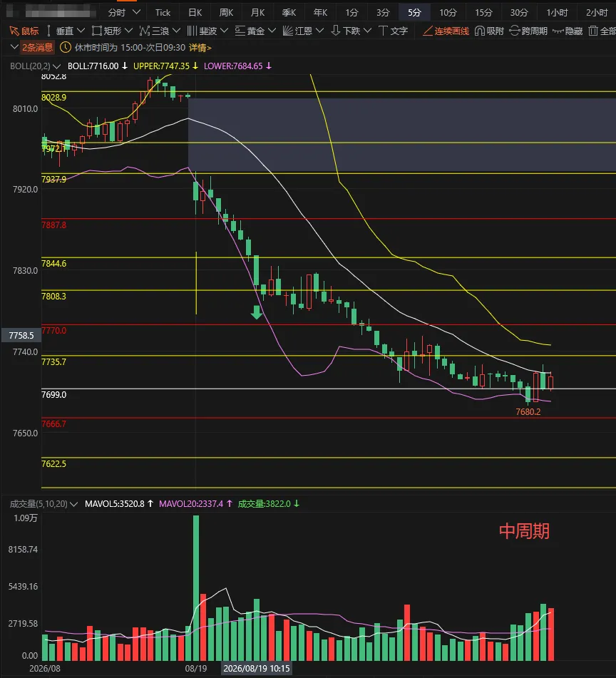The height and width of the screenshot is (678, 616).
Task: Switch to the 1分 period tab
Action: click(351, 13)
